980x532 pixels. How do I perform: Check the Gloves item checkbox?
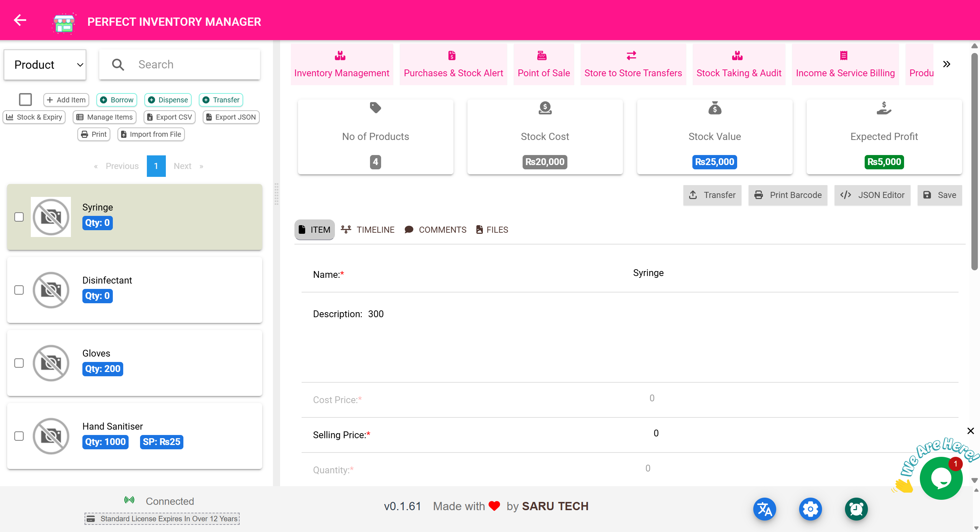[x=19, y=363]
